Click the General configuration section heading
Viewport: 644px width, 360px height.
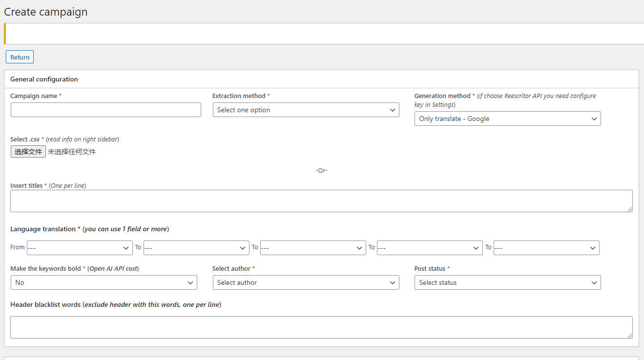tap(44, 79)
